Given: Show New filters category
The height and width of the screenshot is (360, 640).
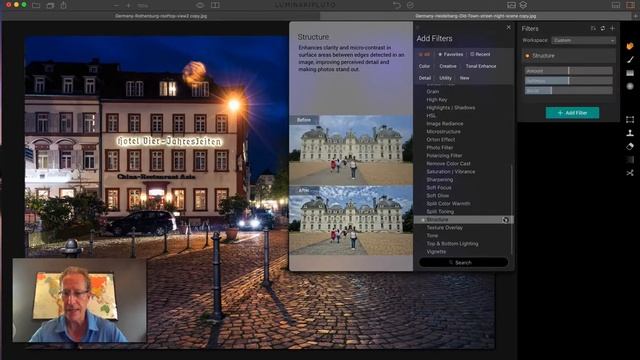Looking at the screenshot, I should coord(464,78).
